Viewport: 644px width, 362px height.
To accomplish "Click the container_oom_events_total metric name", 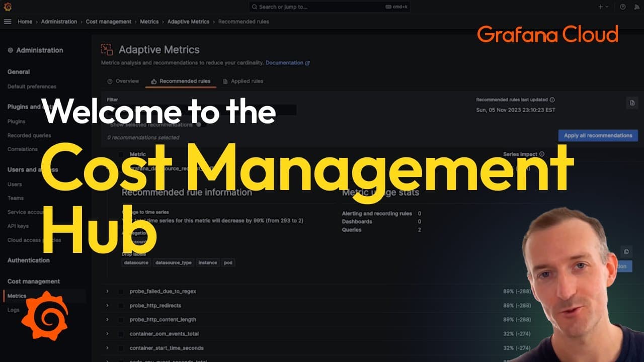I will (x=164, y=333).
